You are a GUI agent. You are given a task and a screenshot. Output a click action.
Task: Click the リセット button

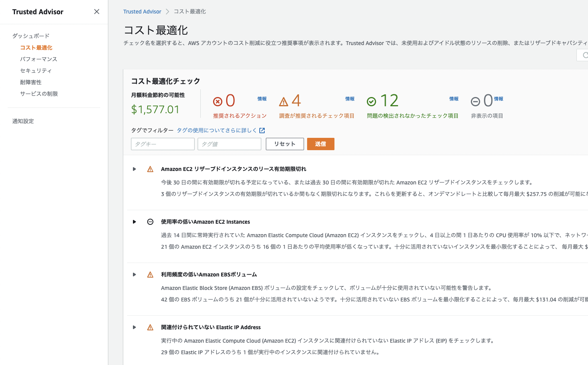click(285, 144)
